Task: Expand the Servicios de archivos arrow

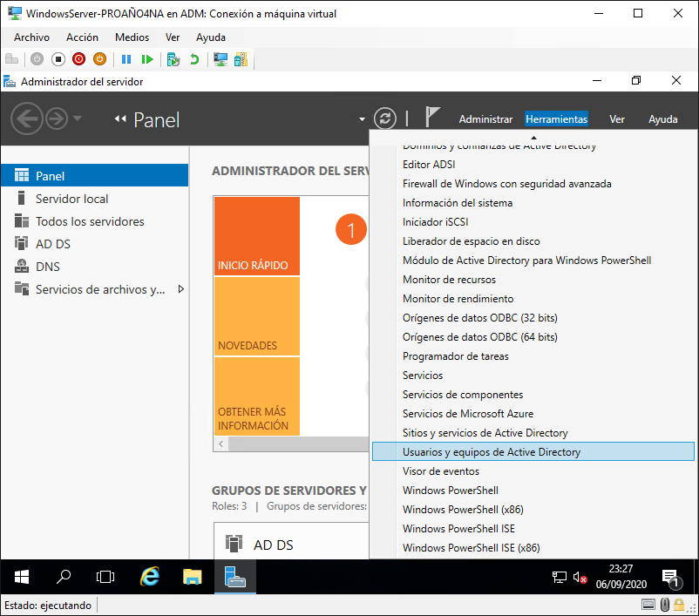Action: pyautogui.click(x=181, y=289)
